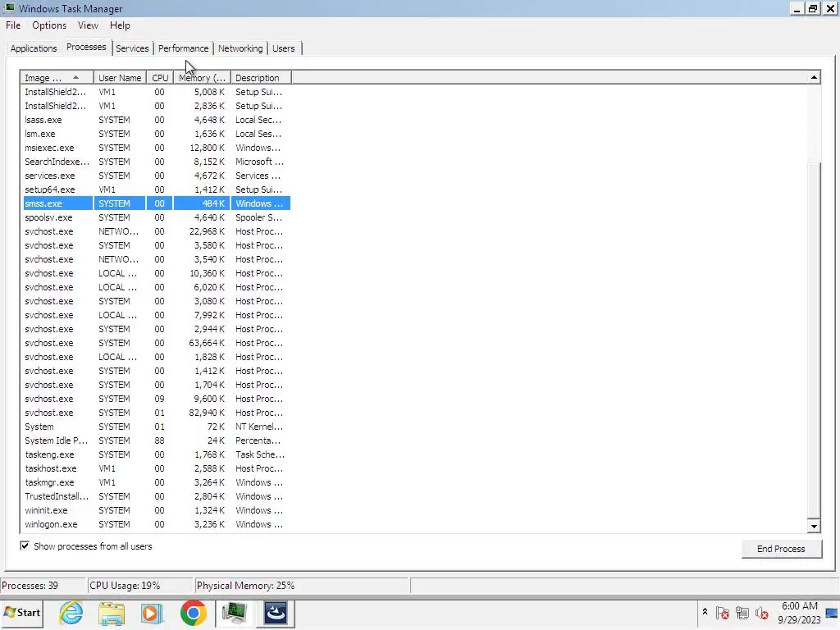
Task: Select the System process row
Action: click(157, 427)
